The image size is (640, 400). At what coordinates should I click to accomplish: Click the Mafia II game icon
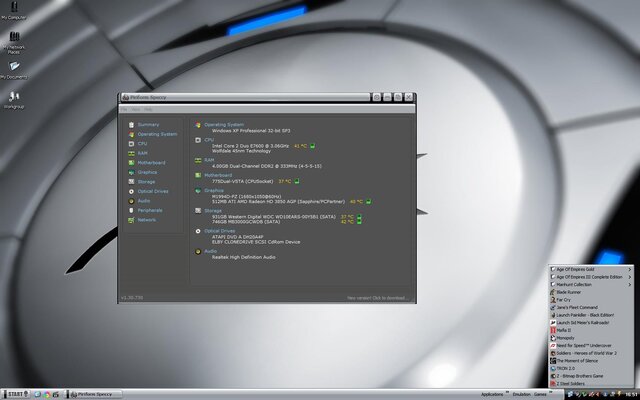tap(552, 330)
